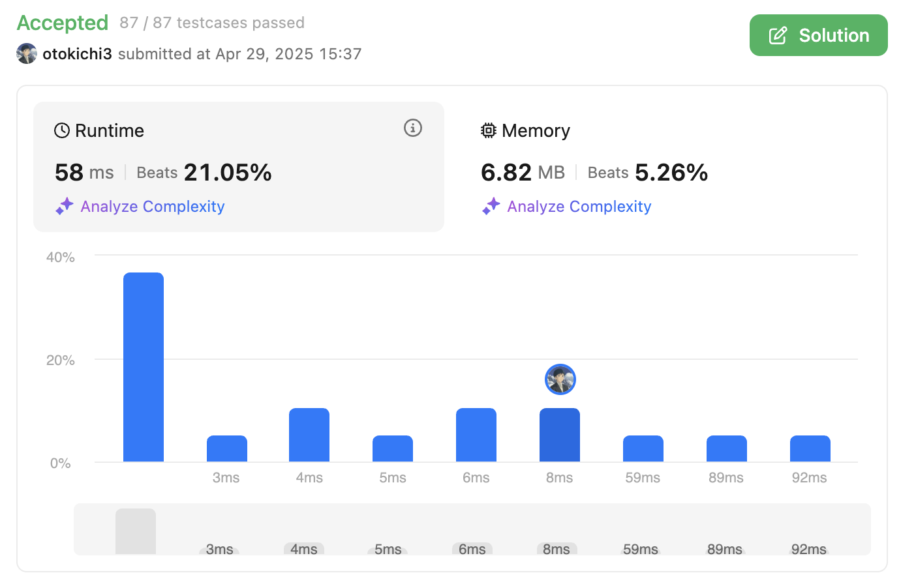Viewport: 916px width, 588px height.
Task: Click the chip icon beside Memory
Action: tap(488, 131)
